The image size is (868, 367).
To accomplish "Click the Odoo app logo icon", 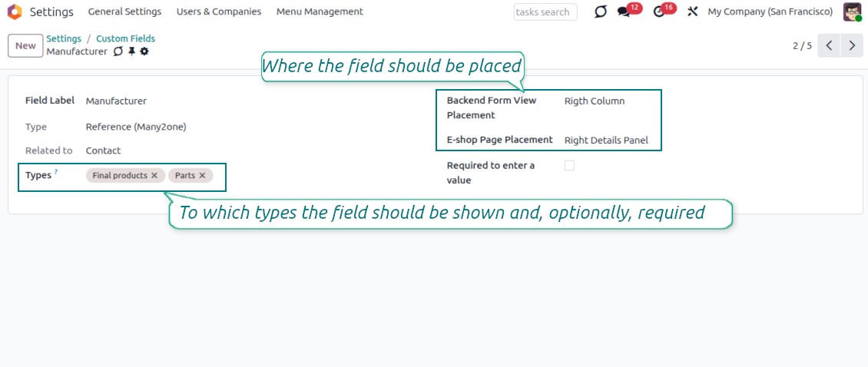I will [x=15, y=12].
